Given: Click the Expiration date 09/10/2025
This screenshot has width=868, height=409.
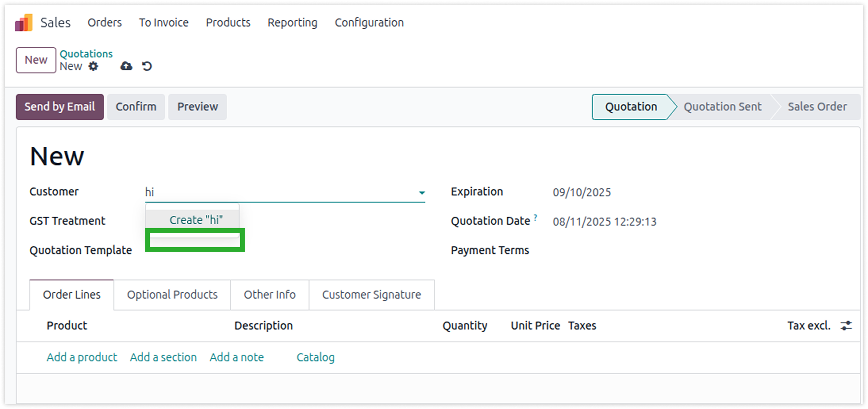Looking at the screenshot, I should pyautogui.click(x=581, y=192).
